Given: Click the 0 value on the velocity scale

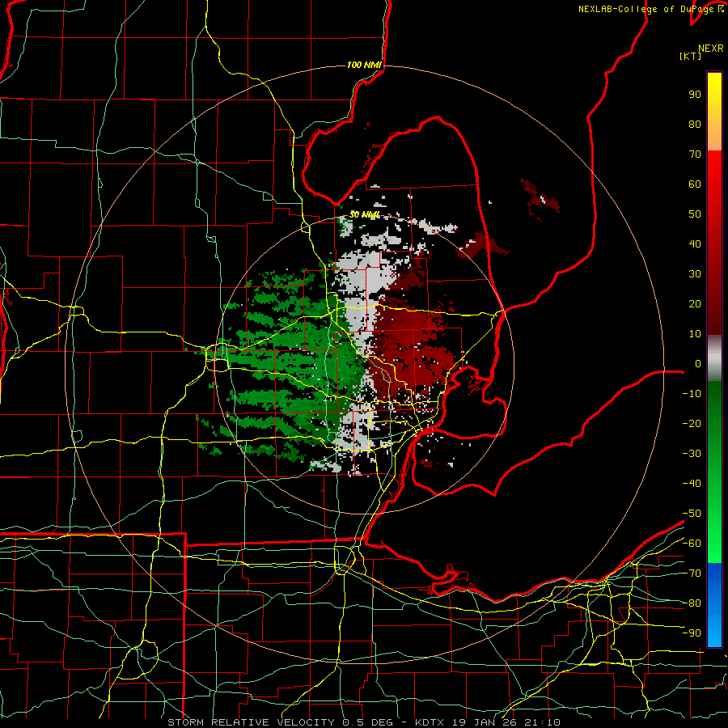Looking at the screenshot, I should tap(698, 364).
